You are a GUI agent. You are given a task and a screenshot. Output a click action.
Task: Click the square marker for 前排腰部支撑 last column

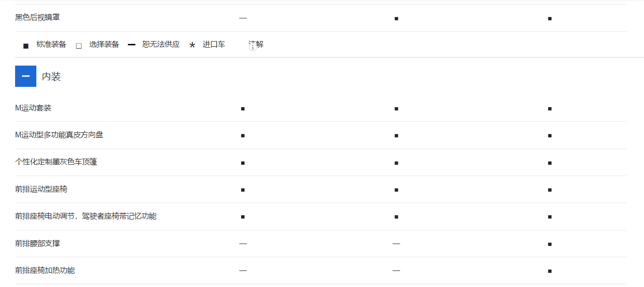[x=549, y=244]
